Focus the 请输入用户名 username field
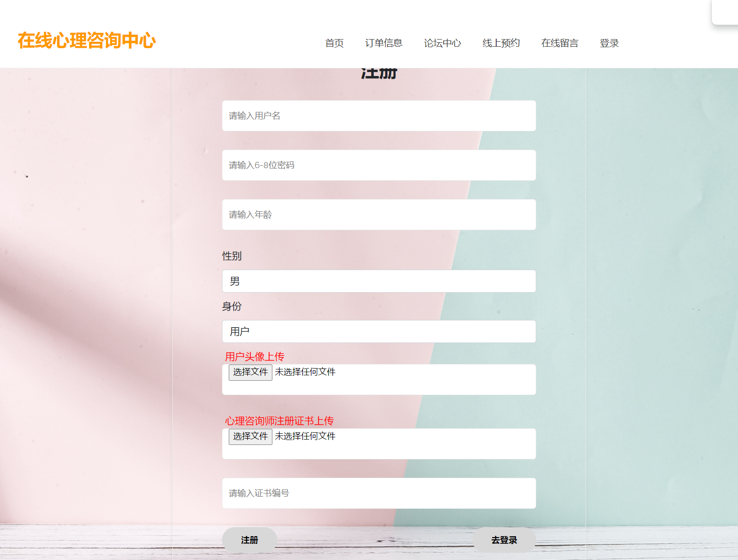 coord(378,116)
